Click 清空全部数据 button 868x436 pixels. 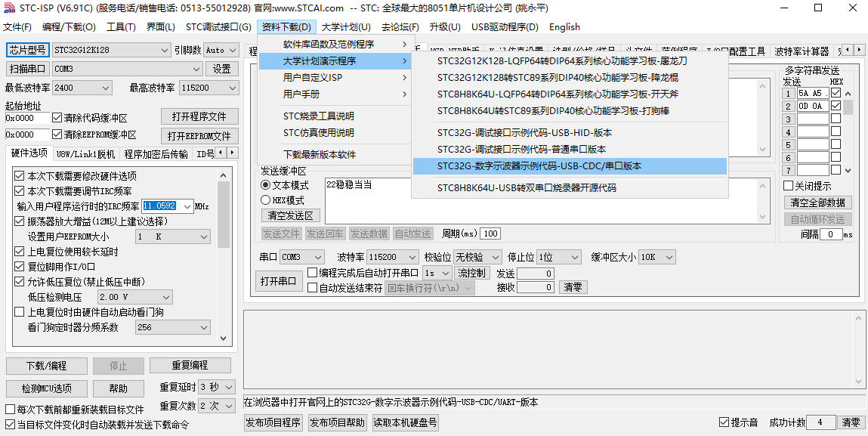coord(817,203)
